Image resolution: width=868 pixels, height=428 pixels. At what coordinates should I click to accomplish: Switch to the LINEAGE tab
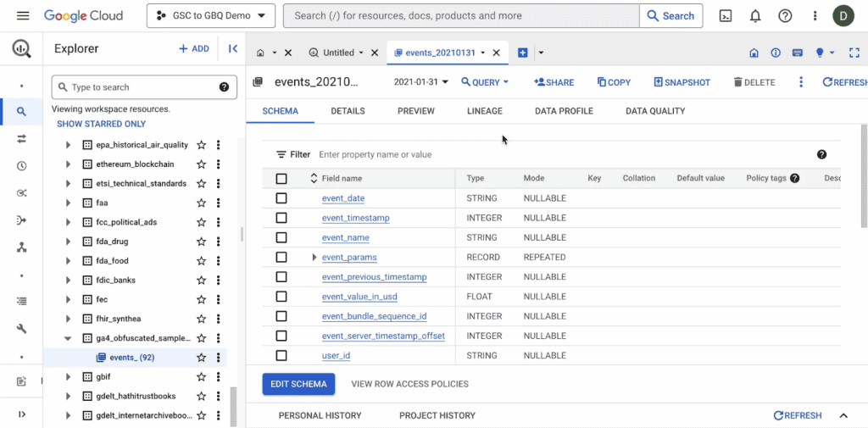click(485, 111)
